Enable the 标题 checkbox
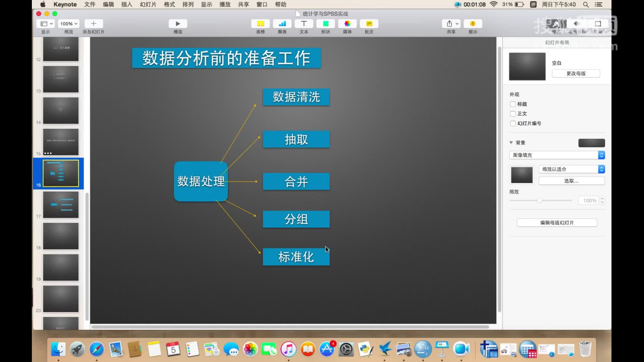This screenshot has width=644, height=362. pyautogui.click(x=513, y=104)
